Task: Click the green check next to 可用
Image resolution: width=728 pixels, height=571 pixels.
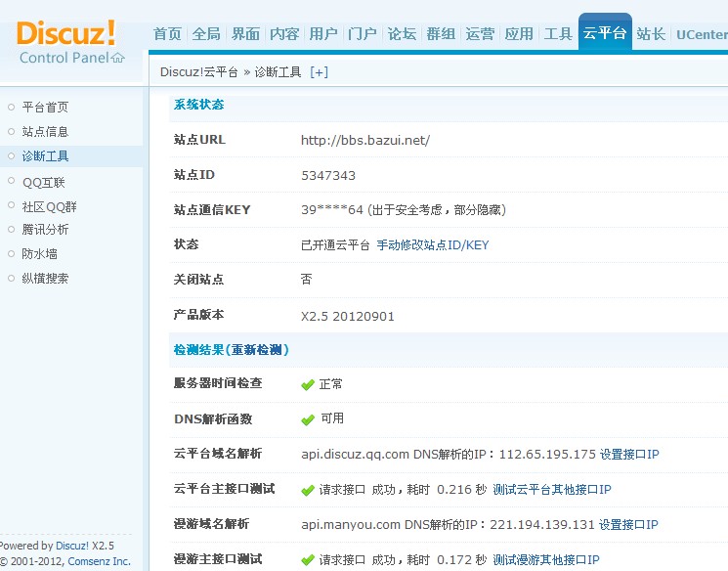Action: (308, 419)
